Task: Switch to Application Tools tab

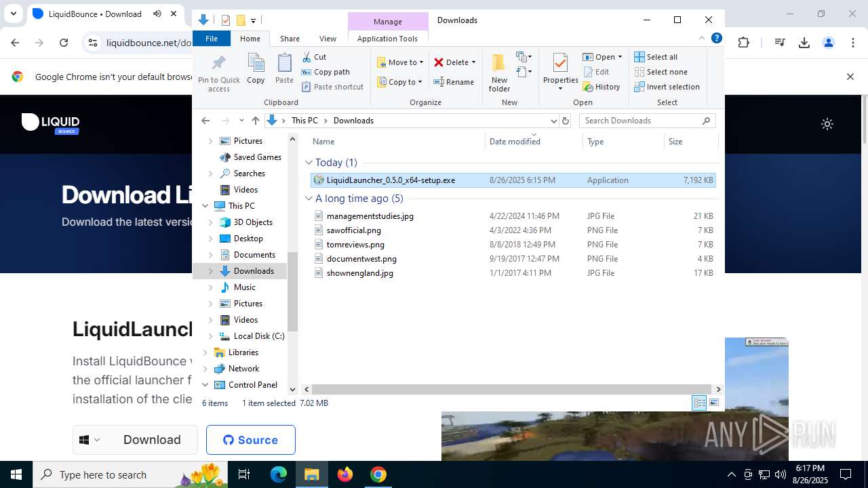Action: point(387,39)
